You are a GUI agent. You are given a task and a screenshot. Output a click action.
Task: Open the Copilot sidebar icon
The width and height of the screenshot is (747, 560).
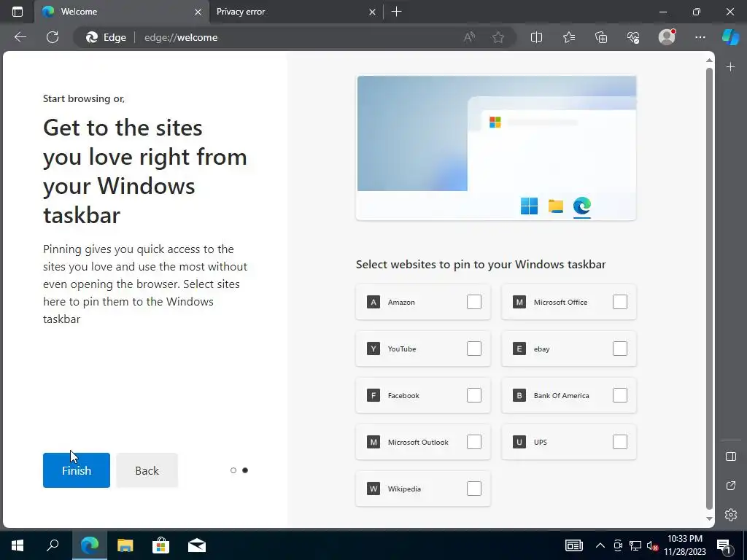[x=730, y=36]
